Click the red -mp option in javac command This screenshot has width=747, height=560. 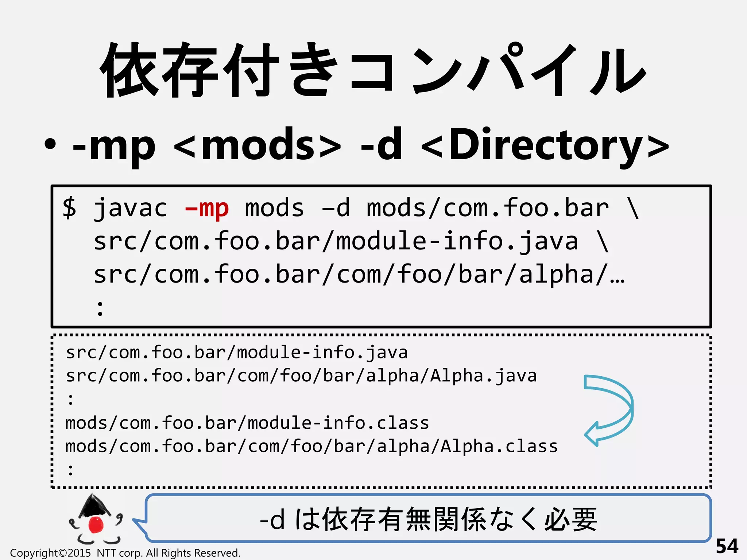[x=207, y=209]
